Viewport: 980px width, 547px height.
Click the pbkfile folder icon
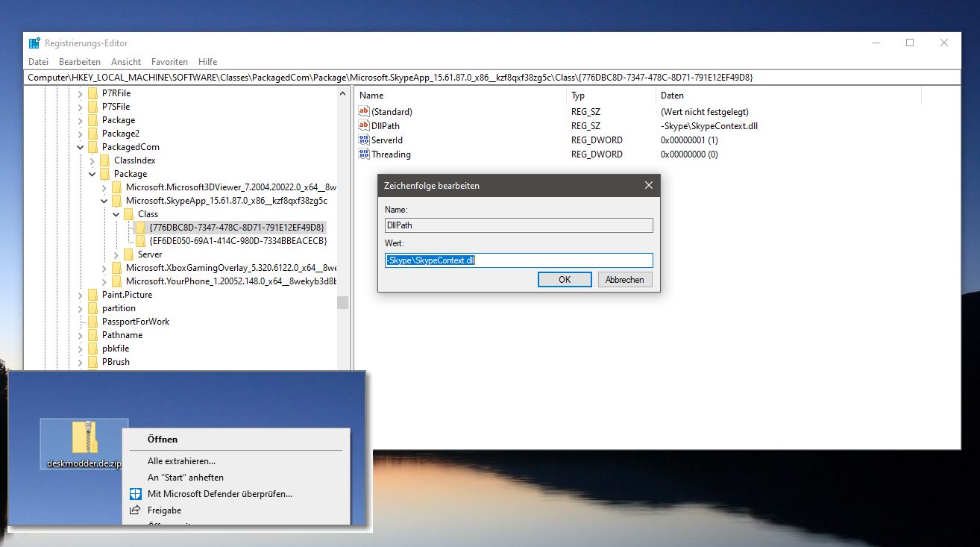92,348
